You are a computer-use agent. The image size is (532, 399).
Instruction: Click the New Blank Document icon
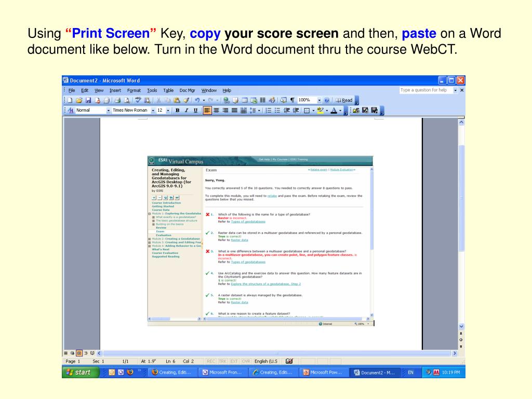point(70,100)
